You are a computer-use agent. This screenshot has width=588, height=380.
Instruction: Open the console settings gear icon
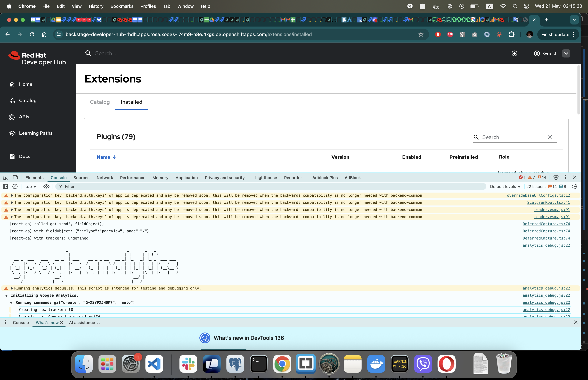click(x=575, y=187)
